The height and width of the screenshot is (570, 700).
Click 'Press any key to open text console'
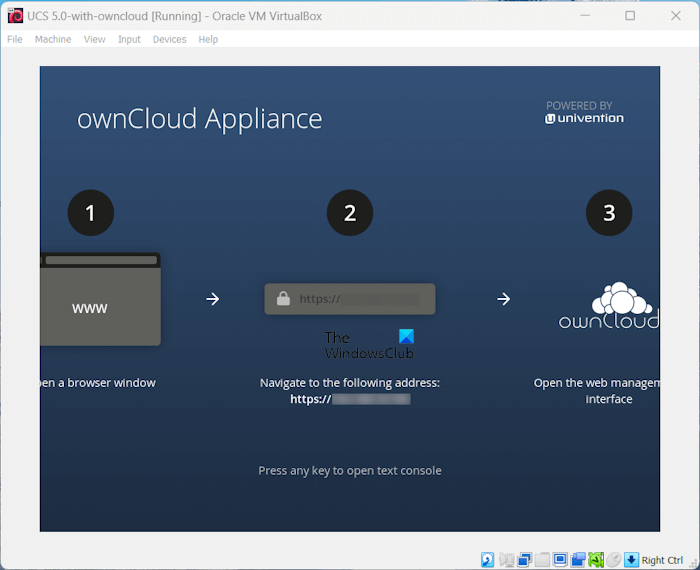click(x=349, y=470)
